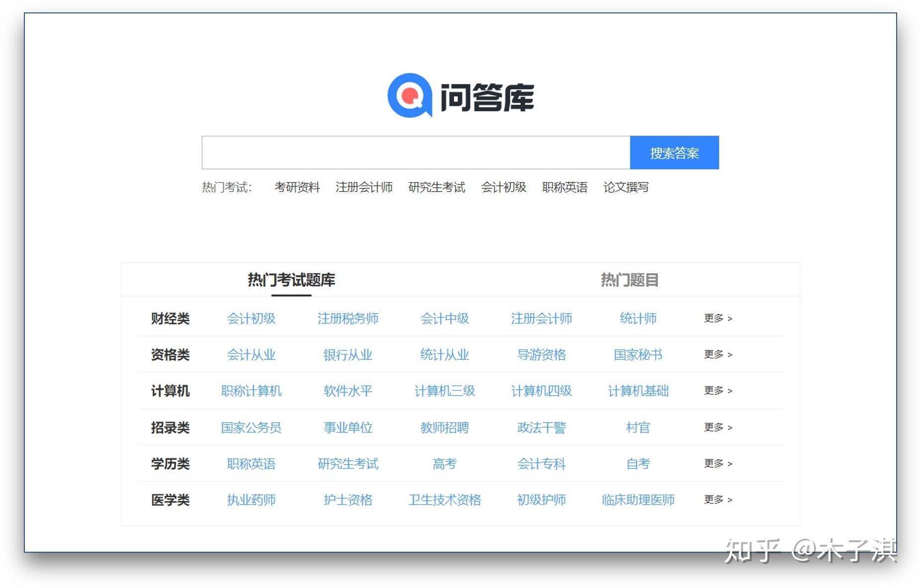Open the 执业药师 question bank

[251, 500]
